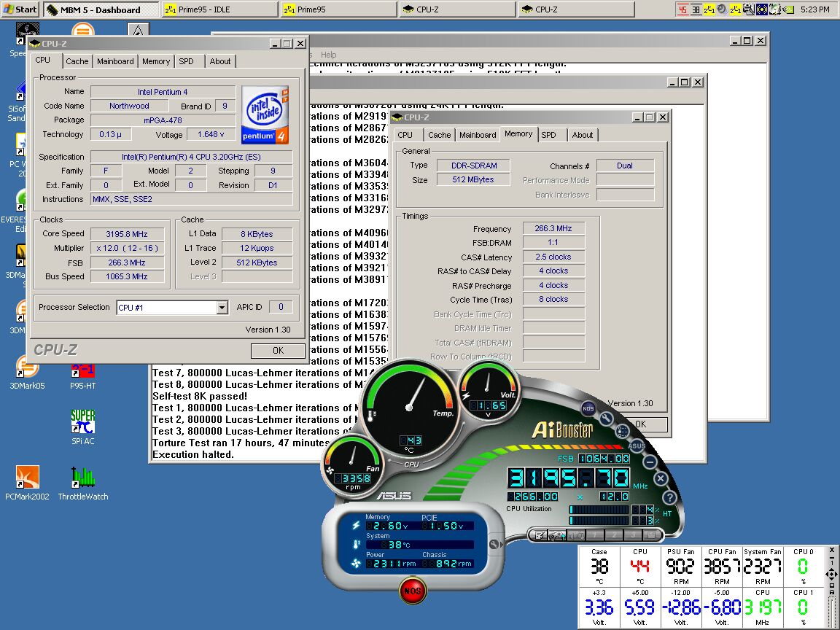The image size is (840, 630).
Task: Open the Help menu in Prime95 window
Action: click(328, 55)
